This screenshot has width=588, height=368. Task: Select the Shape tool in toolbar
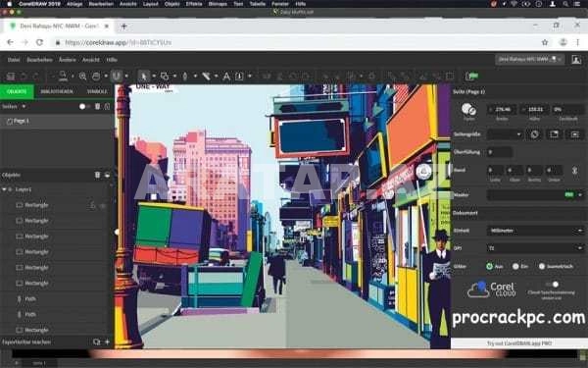[x=165, y=77]
